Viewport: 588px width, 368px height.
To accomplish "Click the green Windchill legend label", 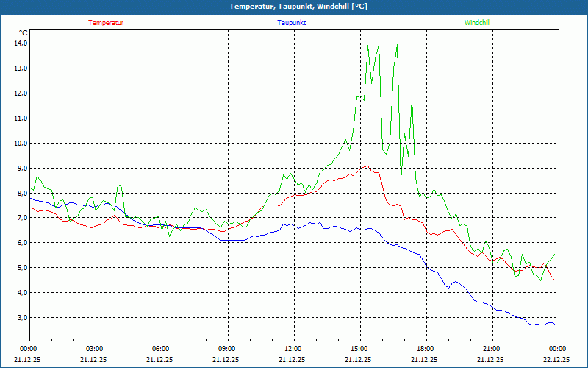I will tap(477, 23).
